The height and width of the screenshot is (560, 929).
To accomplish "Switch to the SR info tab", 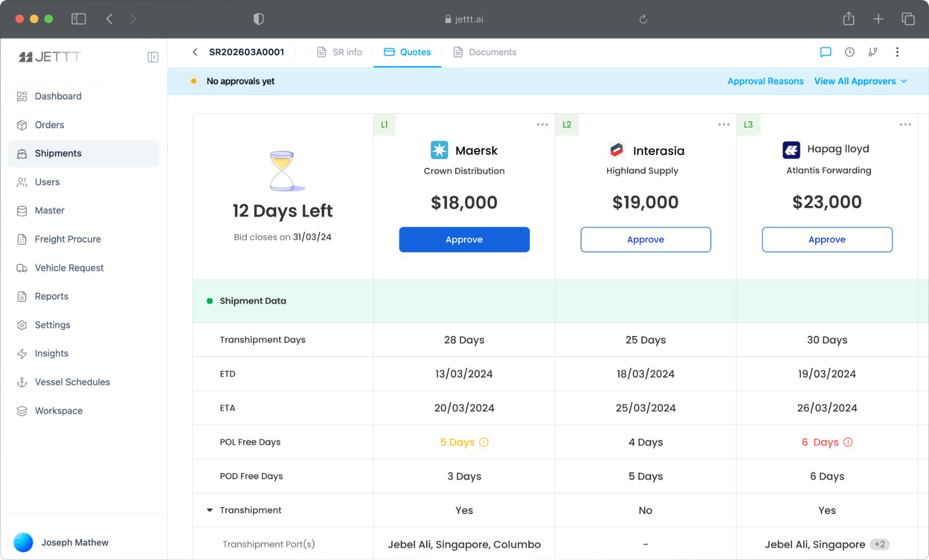I will (x=339, y=52).
